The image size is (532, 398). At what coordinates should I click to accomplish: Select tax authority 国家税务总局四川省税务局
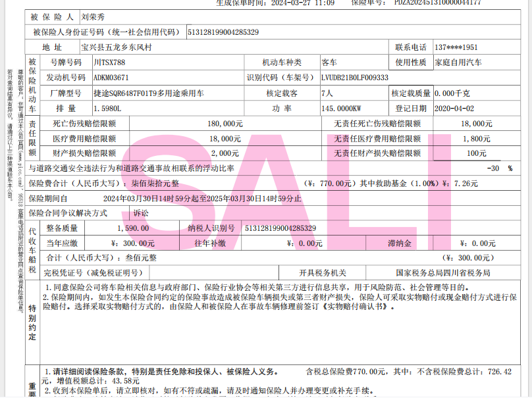click(x=442, y=272)
